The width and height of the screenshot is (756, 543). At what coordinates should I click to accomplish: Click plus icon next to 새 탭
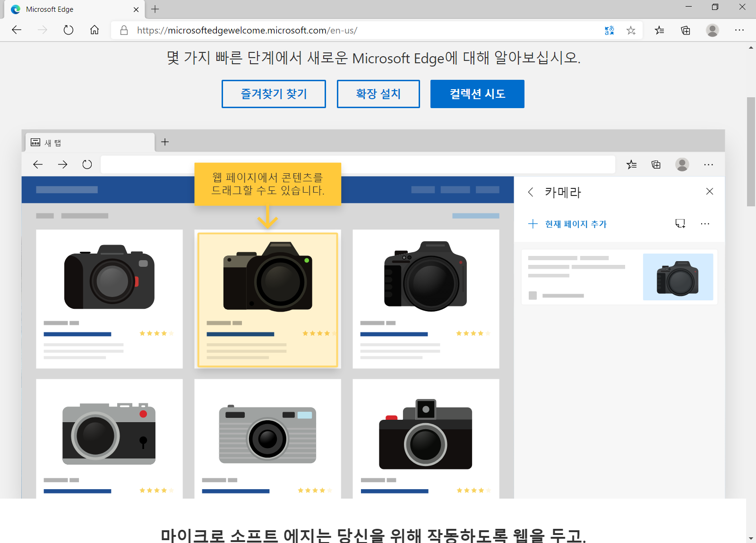click(x=165, y=142)
